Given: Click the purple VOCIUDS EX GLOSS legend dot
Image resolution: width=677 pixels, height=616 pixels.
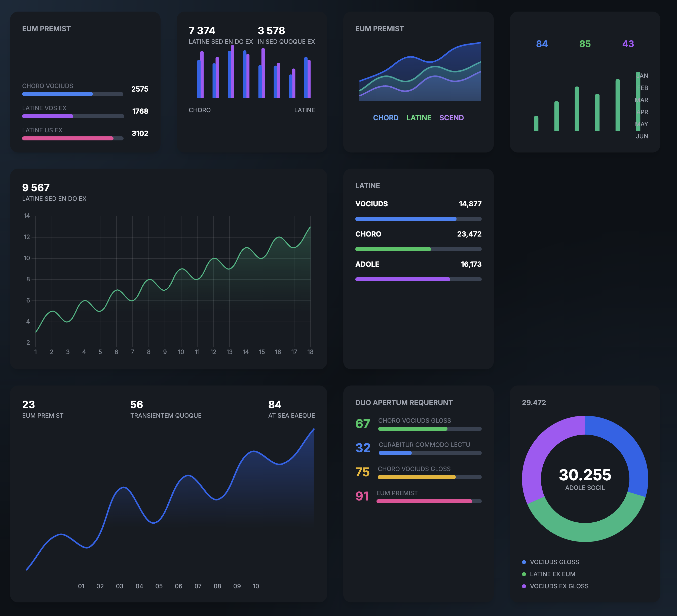Looking at the screenshot, I should (x=524, y=586).
